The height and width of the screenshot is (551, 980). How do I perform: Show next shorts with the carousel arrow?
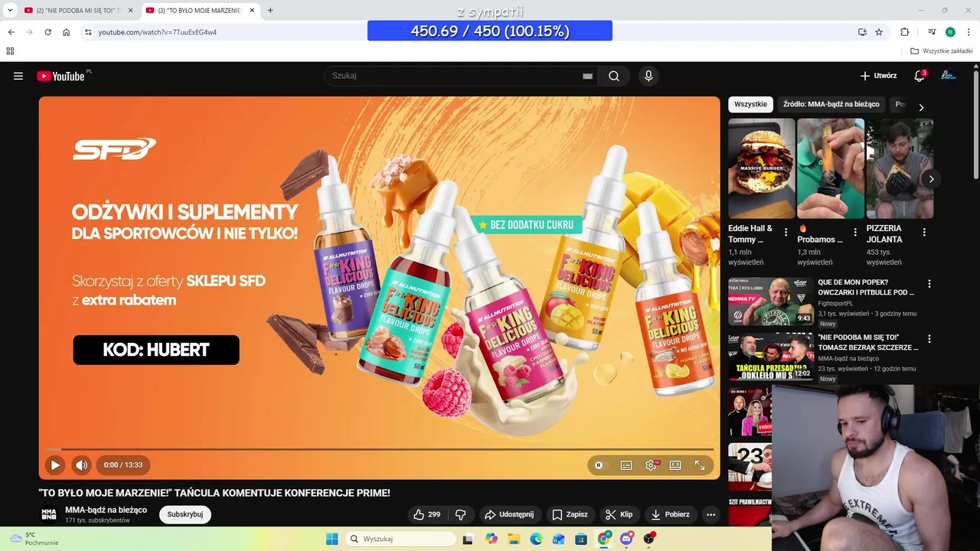tap(931, 179)
